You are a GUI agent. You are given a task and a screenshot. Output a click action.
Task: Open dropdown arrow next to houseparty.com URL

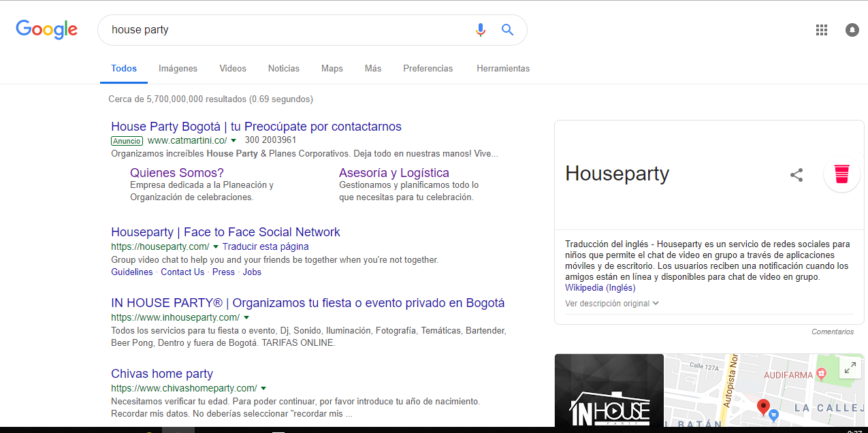coord(216,246)
